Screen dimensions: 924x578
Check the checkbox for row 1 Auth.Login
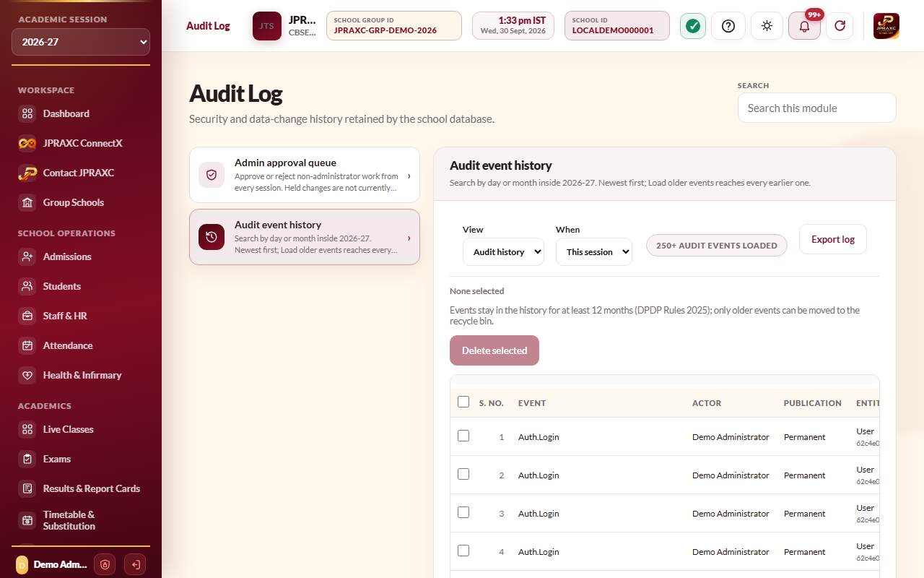[463, 436]
